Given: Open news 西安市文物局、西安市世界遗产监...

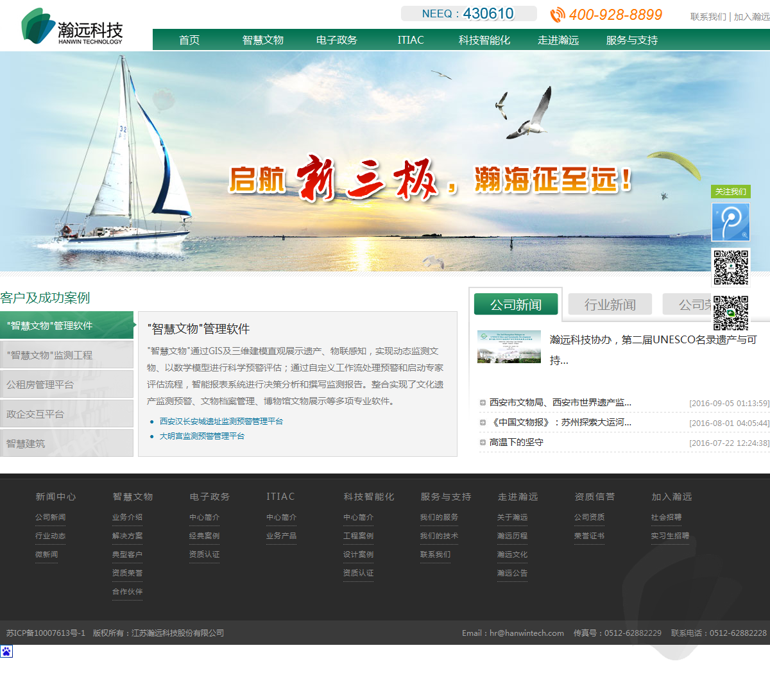Looking at the screenshot, I should (560, 403).
